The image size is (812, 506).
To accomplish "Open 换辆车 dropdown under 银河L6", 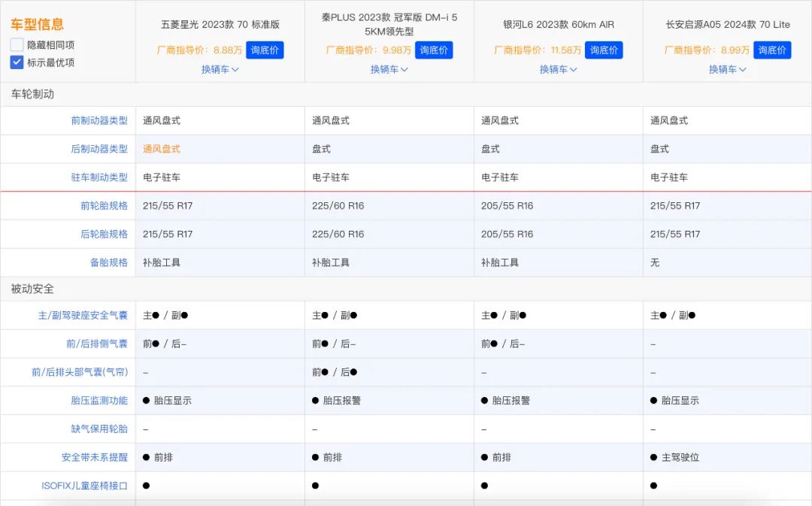I will tap(558, 69).
